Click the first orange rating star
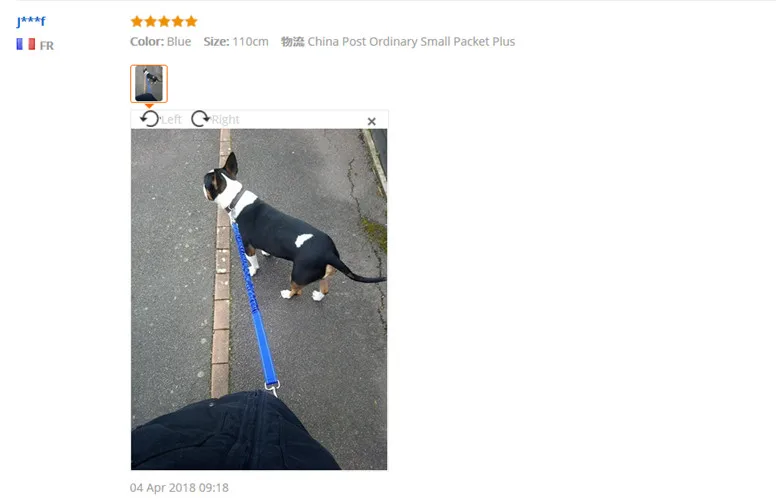 pyautogui.click(x=137, y=21)
